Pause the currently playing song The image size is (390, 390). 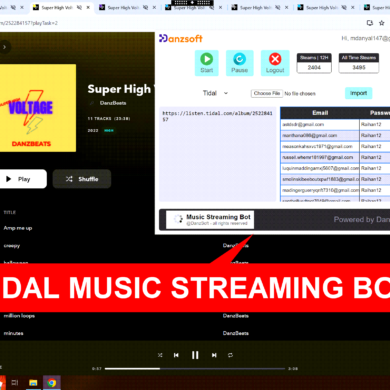click(195, 355)
